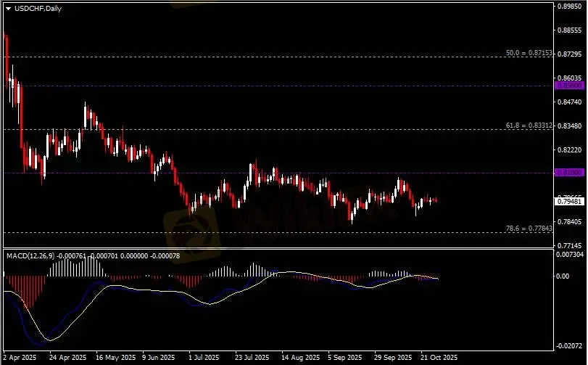Click the 0.77145 price axis value
Screen dimensions: 588x365
570,246
